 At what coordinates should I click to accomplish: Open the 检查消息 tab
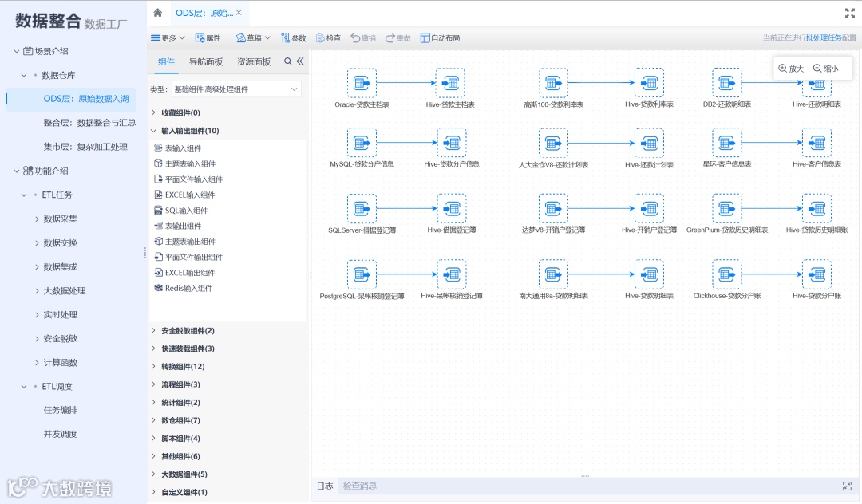pos(359,486)
